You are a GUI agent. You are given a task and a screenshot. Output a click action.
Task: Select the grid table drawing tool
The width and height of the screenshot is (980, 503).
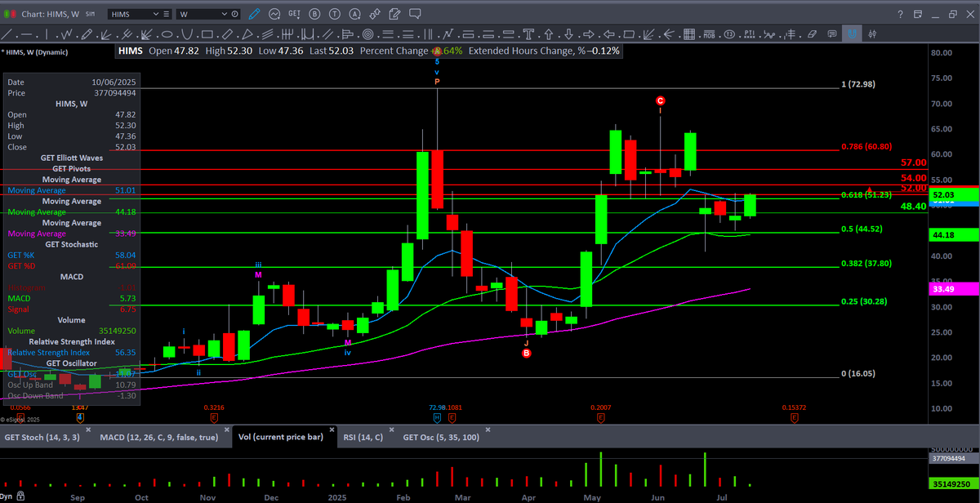point(688,34)
